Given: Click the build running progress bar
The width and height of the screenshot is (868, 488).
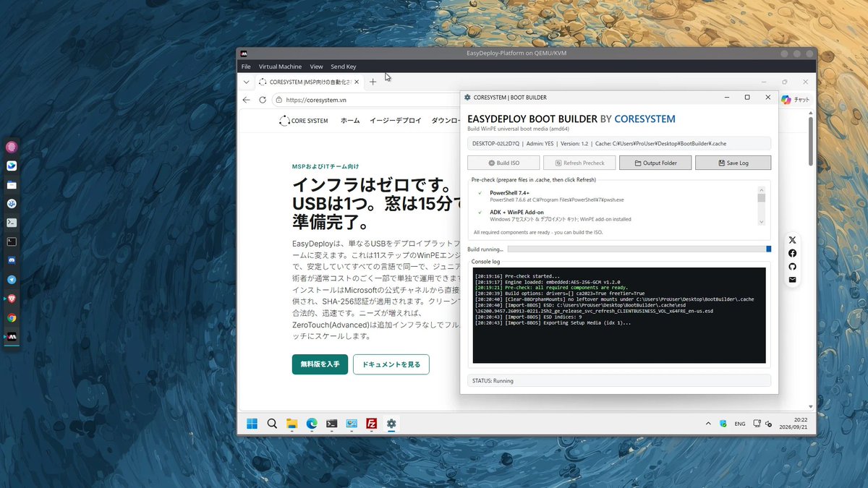Looking at the screenshot, I should point(639,249).
